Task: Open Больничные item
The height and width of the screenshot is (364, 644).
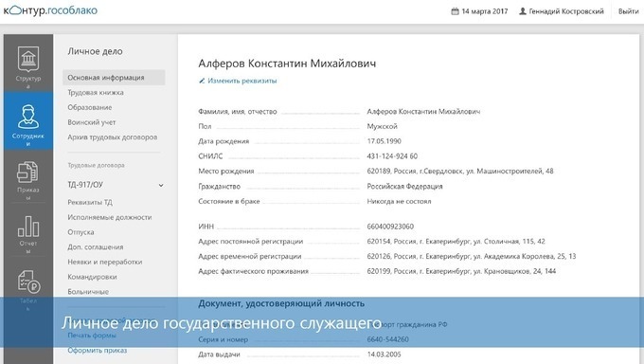Action: (88, 292)
